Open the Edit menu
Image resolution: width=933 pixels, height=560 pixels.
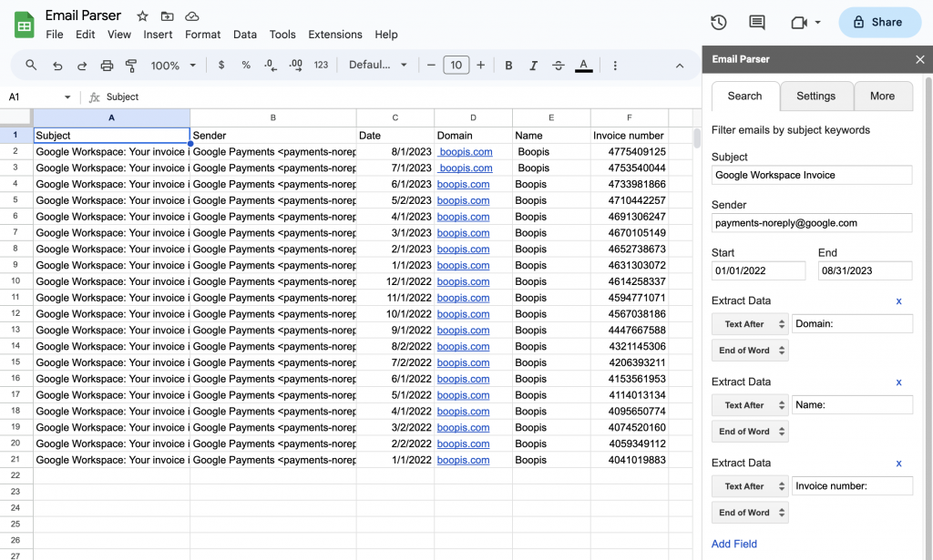[x=85, y=35]
